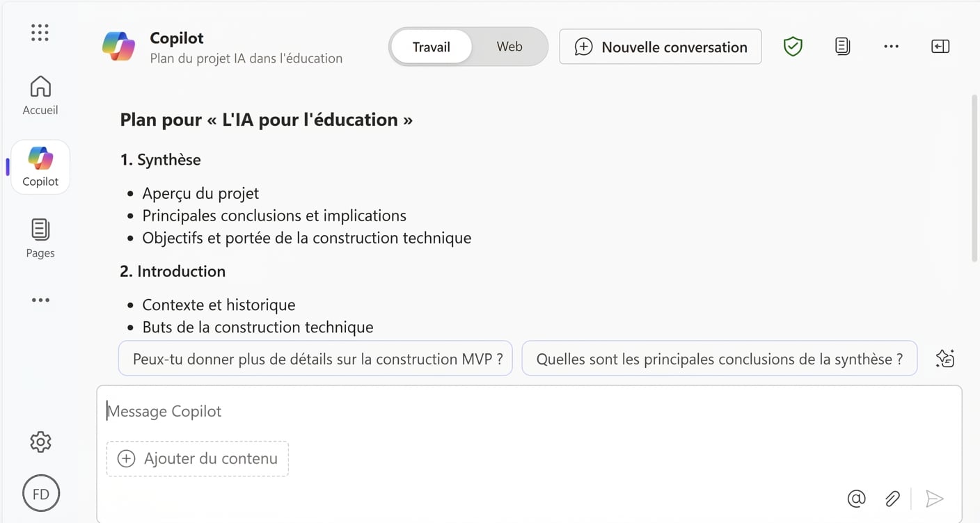The image size is (980, 523).
Task: Open the app launcher grid icon
Action: [x=40, y=32]
